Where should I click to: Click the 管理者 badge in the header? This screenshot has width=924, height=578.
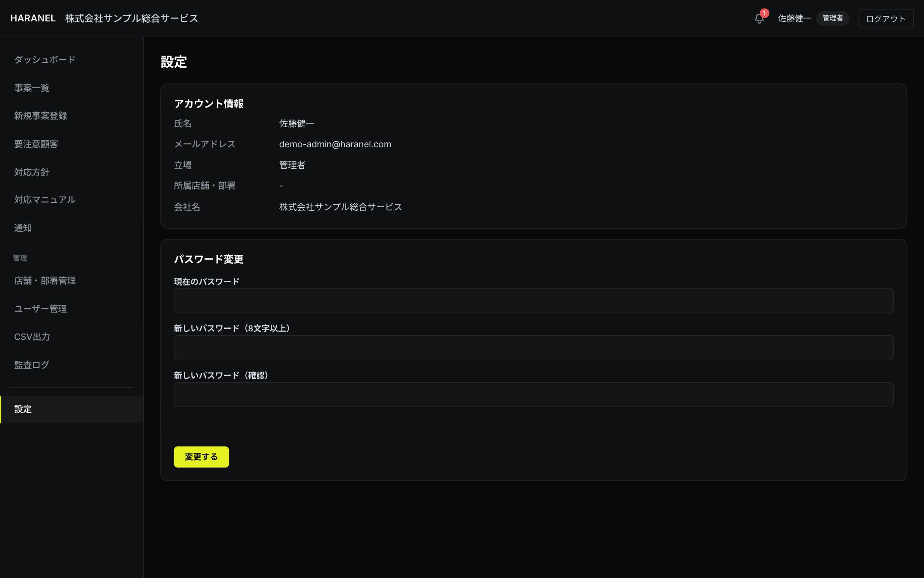tap(832, 18)
